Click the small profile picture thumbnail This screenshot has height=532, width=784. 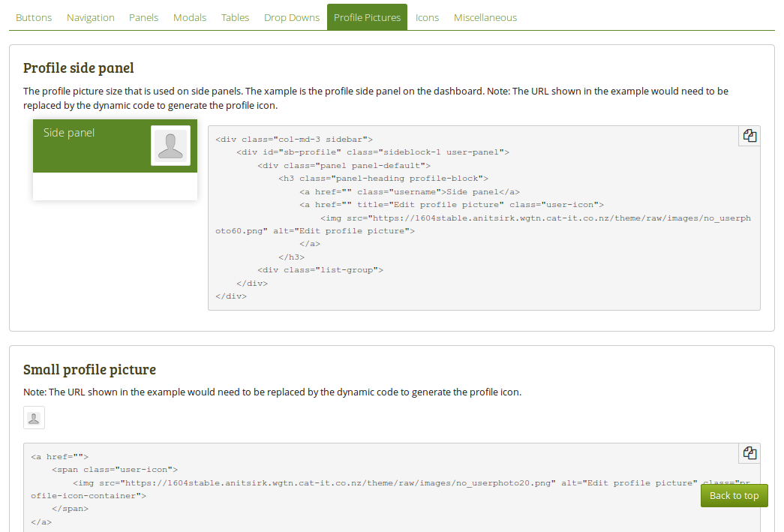tap(34, 418)
